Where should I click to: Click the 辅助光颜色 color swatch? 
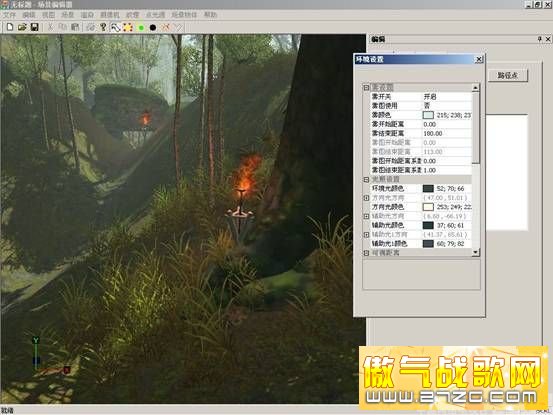coord(428,225)
